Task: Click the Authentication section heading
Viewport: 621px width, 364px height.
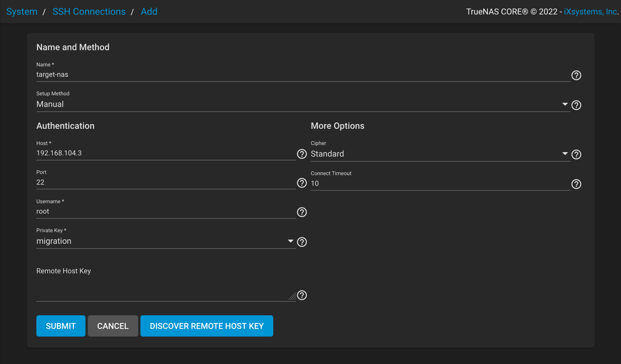Action: click(66, 126)
